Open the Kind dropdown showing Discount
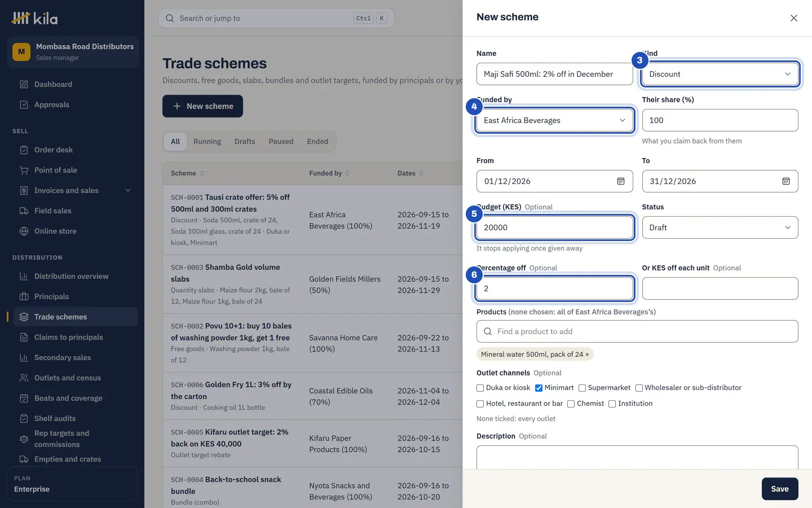This screenshot has height=508, width=812. tap(720, 74)
